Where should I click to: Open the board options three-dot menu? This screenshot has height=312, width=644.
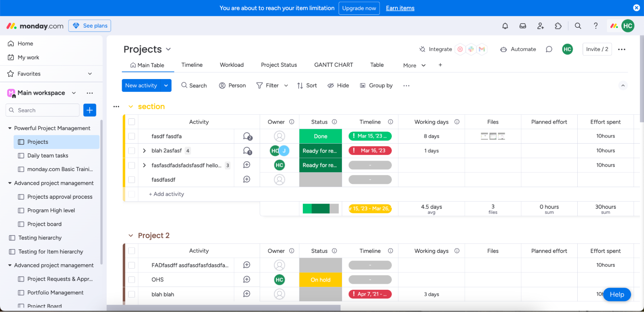click(x=621, y=49)
